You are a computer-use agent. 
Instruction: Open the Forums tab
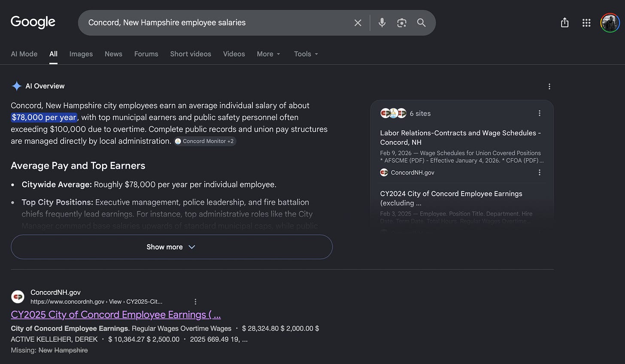tap(146, 54)
